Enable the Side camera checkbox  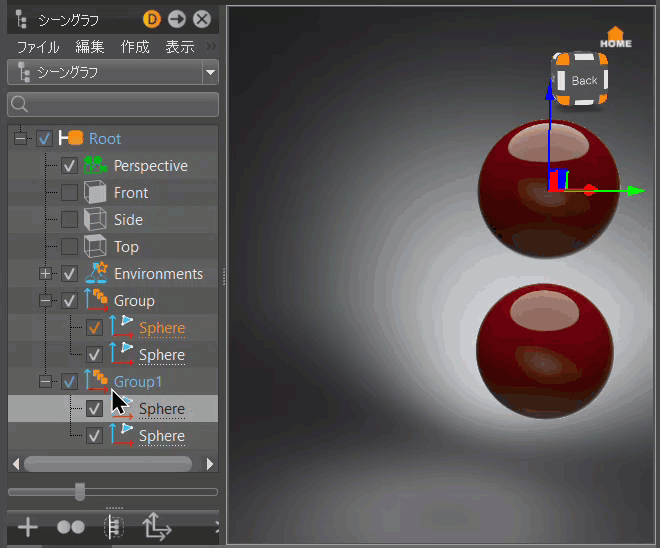pyautogui.click(x=69, y=220)
